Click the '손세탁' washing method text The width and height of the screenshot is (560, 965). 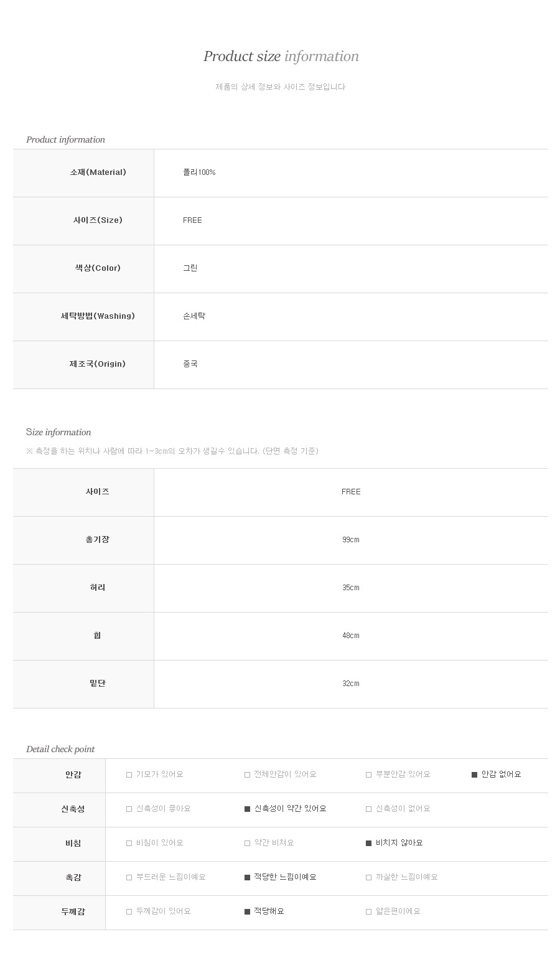[x=194, y=316]
